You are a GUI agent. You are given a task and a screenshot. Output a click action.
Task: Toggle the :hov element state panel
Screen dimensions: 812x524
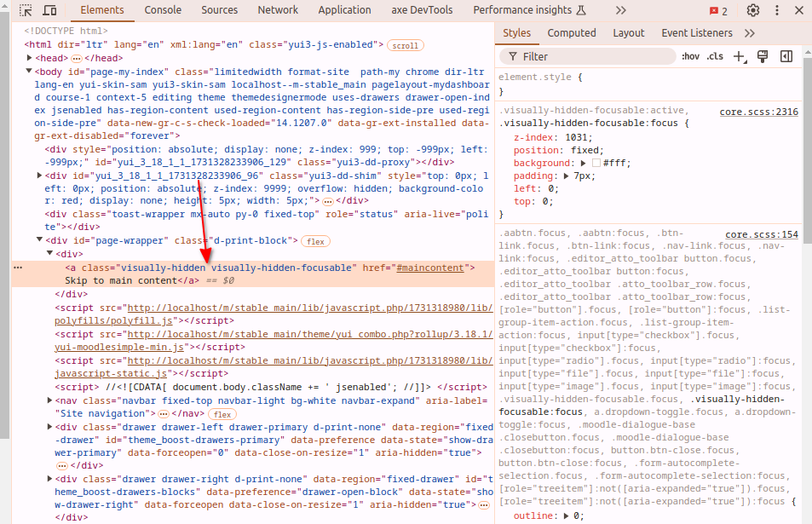(690, 56)
